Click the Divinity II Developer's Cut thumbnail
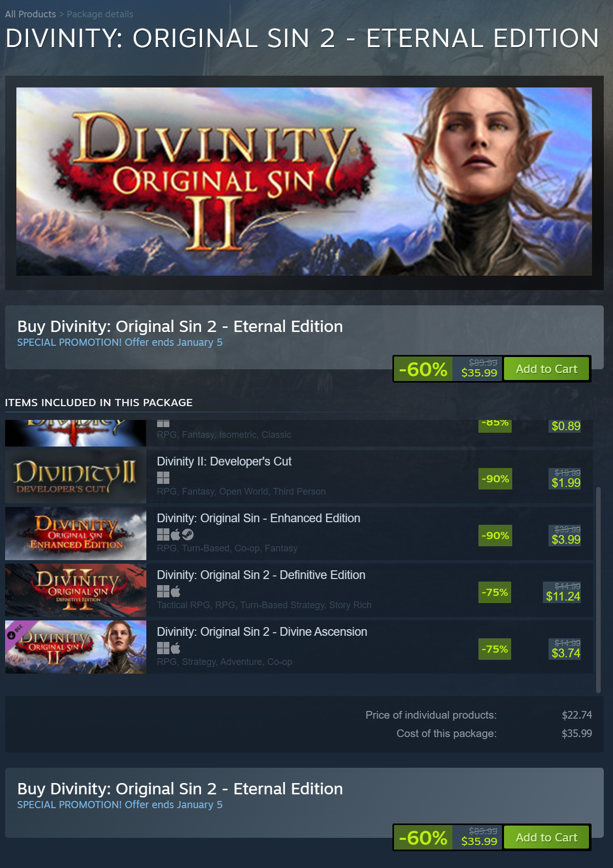Image resolution: width=613 pixels, height=868 pixels. 76,477
